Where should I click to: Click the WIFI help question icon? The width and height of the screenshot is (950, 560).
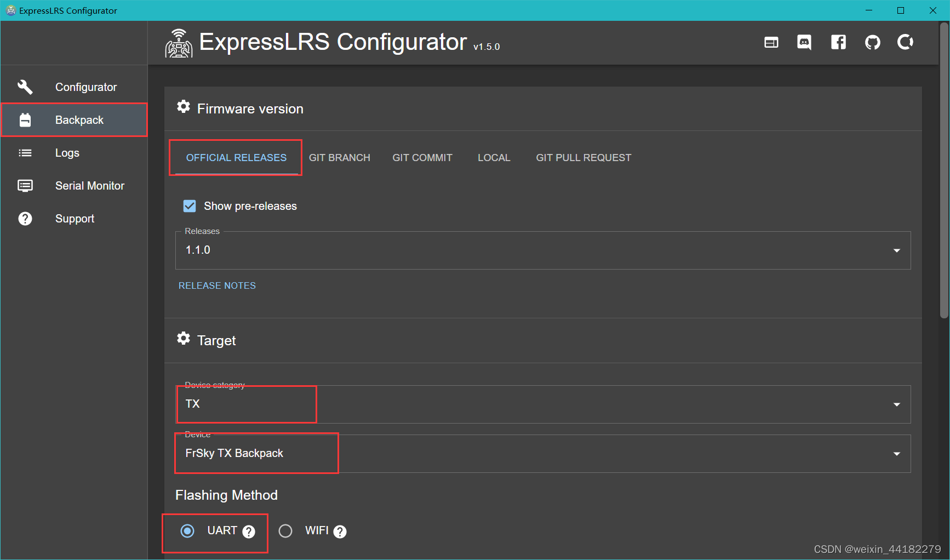340,532
